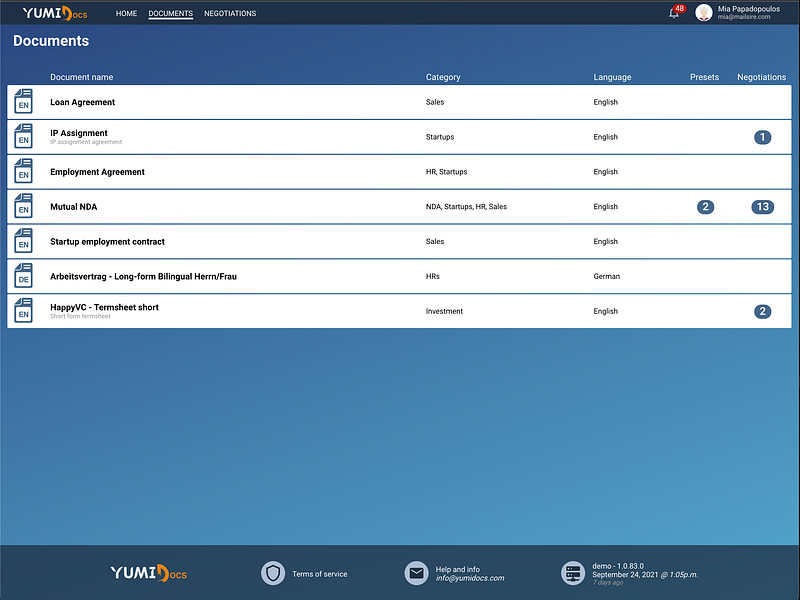This screenshot has width=800, height=600.
Task: Open HappyVC Termsheet negotiations badge 2
Action: [762, 311]
